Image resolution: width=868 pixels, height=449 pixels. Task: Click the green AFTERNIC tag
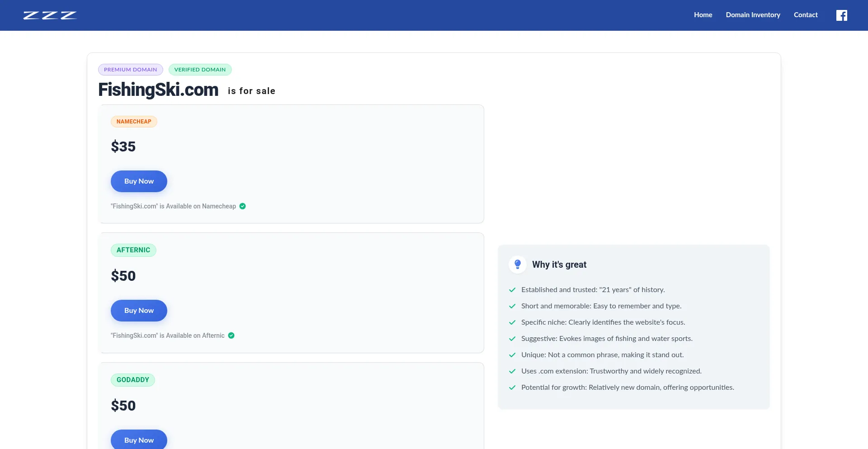(x=133, y=250)
